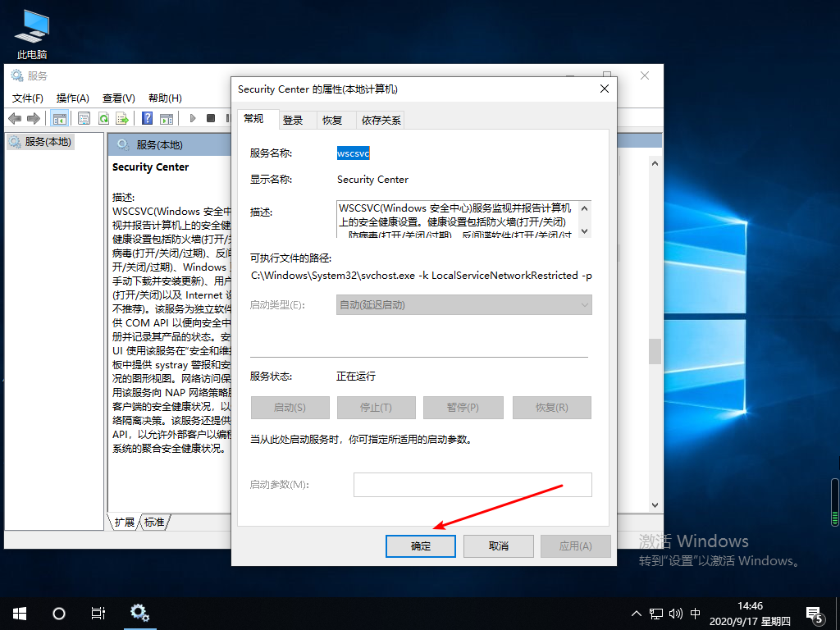Click the help question mark toolbar icon

[148, 118]
